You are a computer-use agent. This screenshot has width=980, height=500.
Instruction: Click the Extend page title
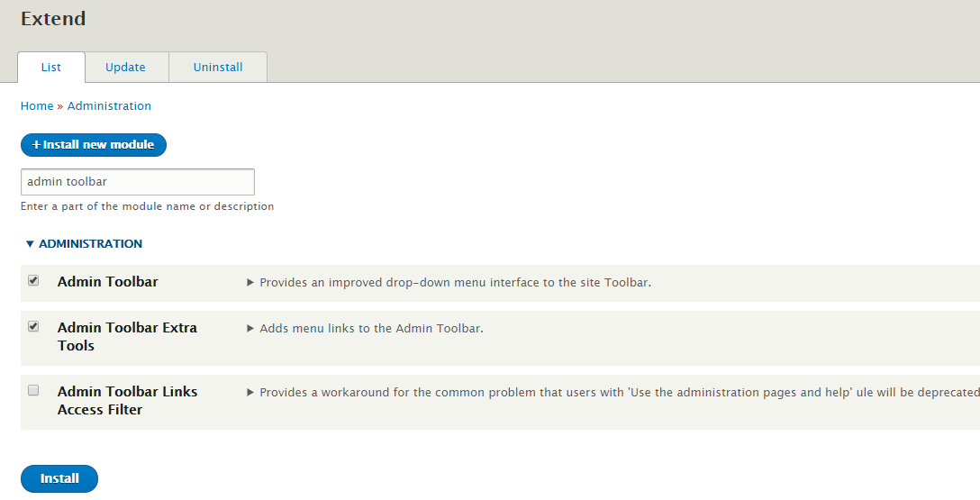pyautogui.click(x=53, y=19)
